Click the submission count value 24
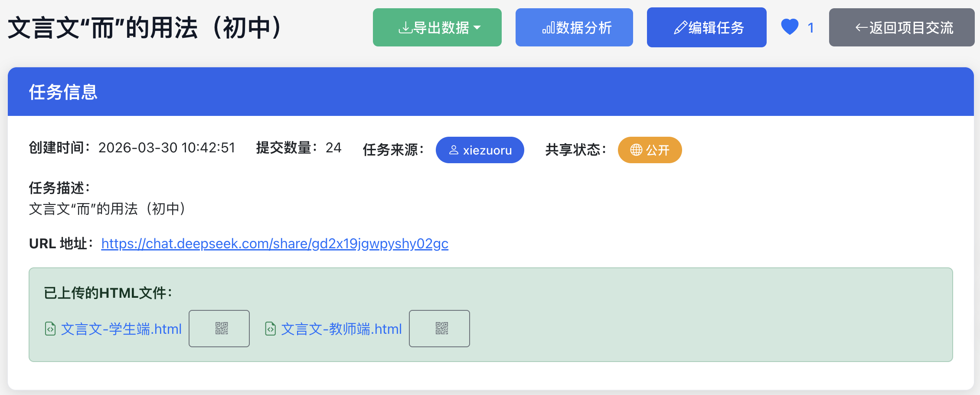Screen dimensions: 980x395 coord(333,148)
